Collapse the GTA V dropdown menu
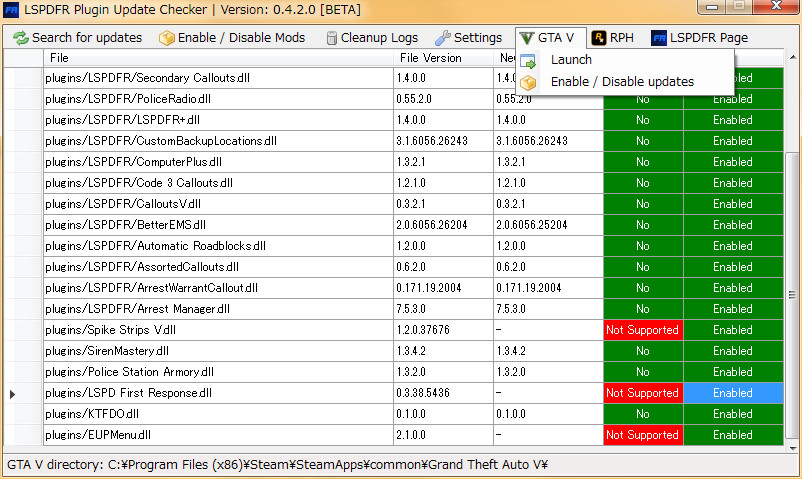Screen dimensions: 802x479 coord(551,38)
